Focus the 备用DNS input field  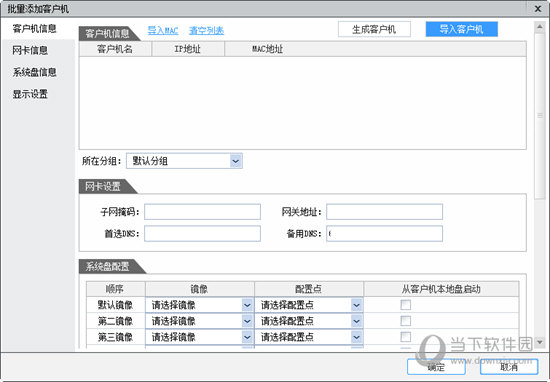point(384,234)
